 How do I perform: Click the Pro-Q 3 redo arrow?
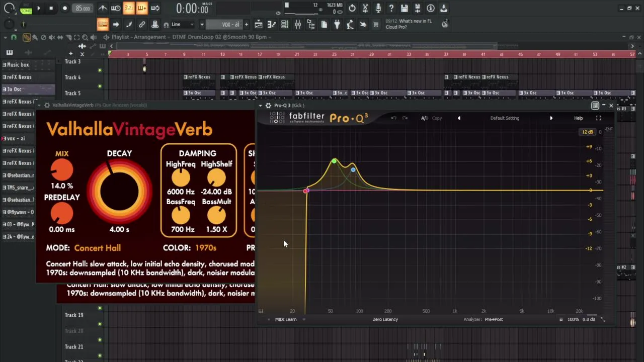coord(405,118)
